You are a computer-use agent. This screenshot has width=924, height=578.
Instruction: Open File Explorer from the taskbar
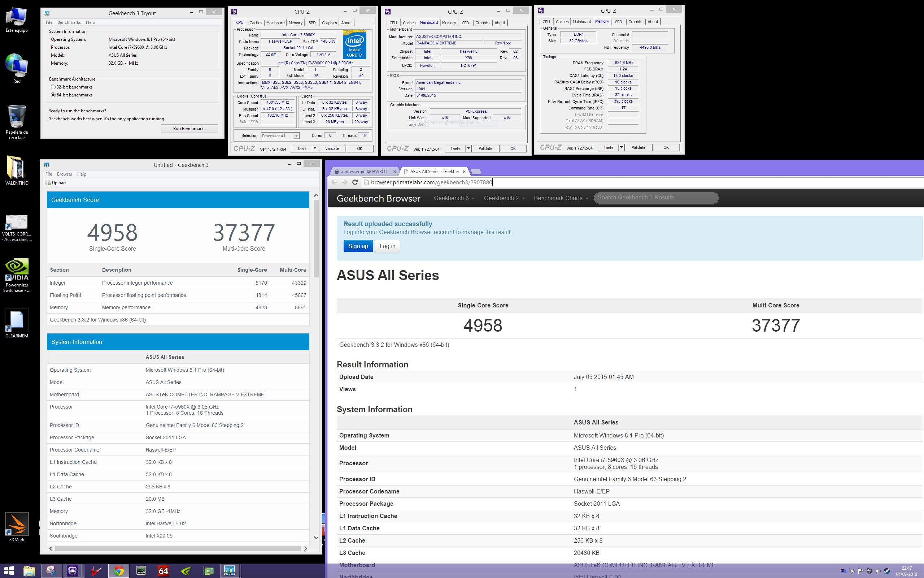29,571
